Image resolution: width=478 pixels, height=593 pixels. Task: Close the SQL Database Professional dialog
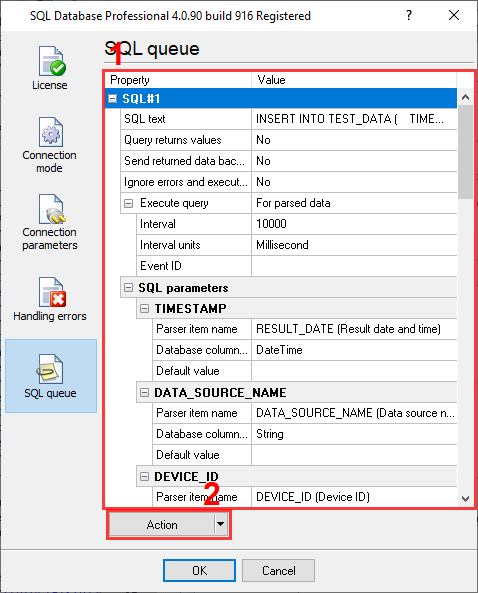(454, 16)
